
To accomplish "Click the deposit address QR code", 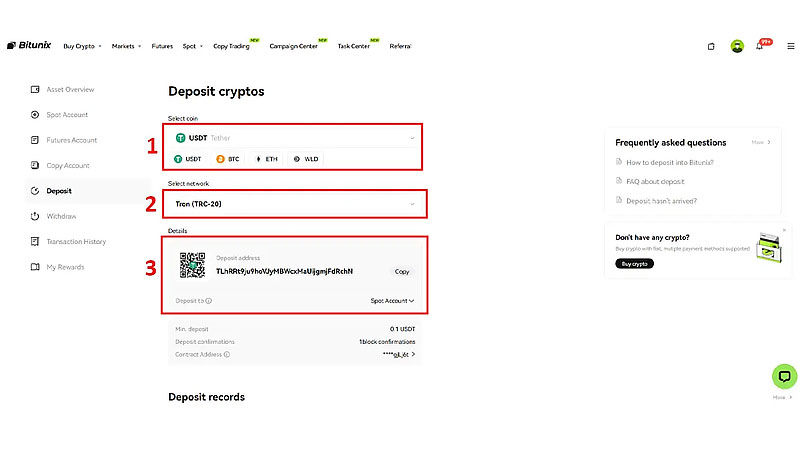I will [x=192, y=265].
